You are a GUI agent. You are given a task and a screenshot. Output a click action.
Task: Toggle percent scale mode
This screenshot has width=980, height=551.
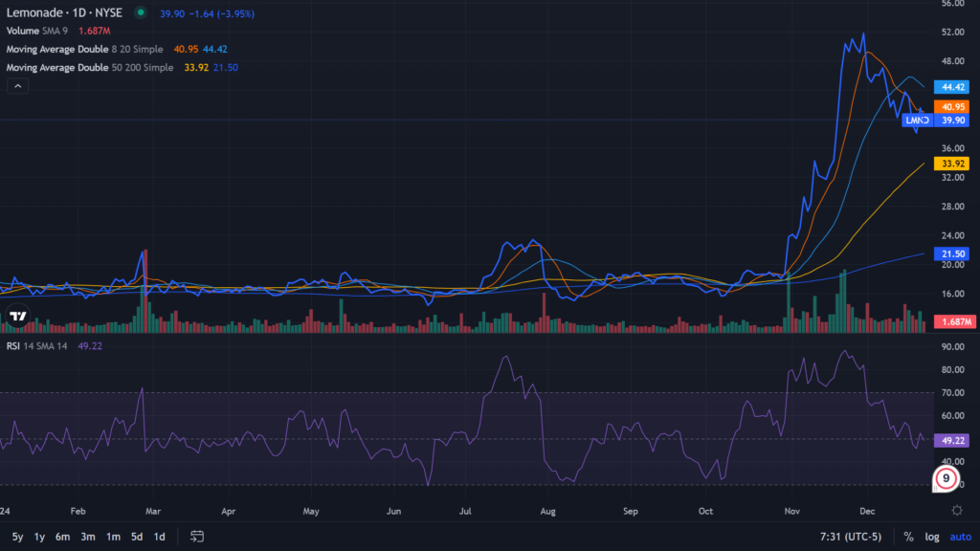click(907, 537)
